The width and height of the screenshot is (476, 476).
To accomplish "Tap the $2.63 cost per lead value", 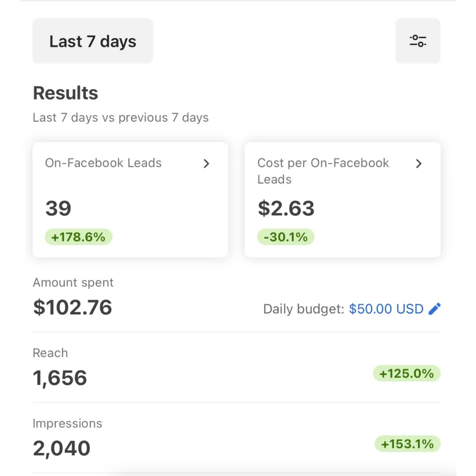I will pos(286,208).
